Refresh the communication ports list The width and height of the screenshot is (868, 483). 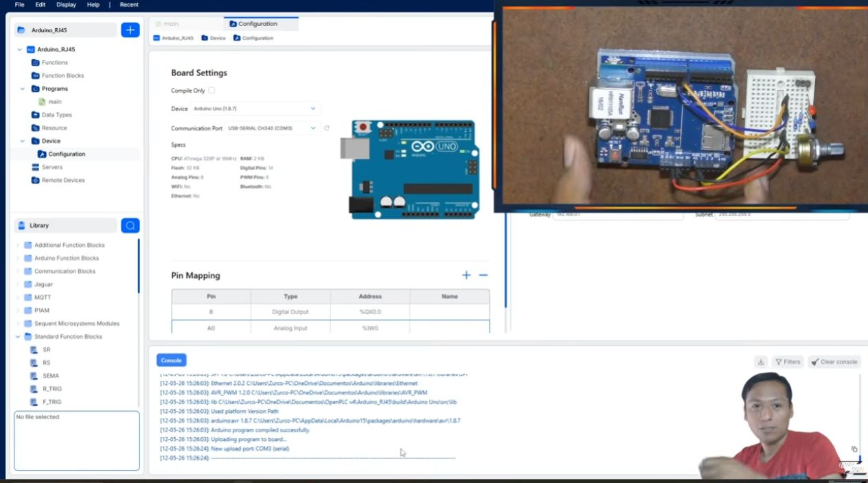pyautogui.click(x=327, y=128)
